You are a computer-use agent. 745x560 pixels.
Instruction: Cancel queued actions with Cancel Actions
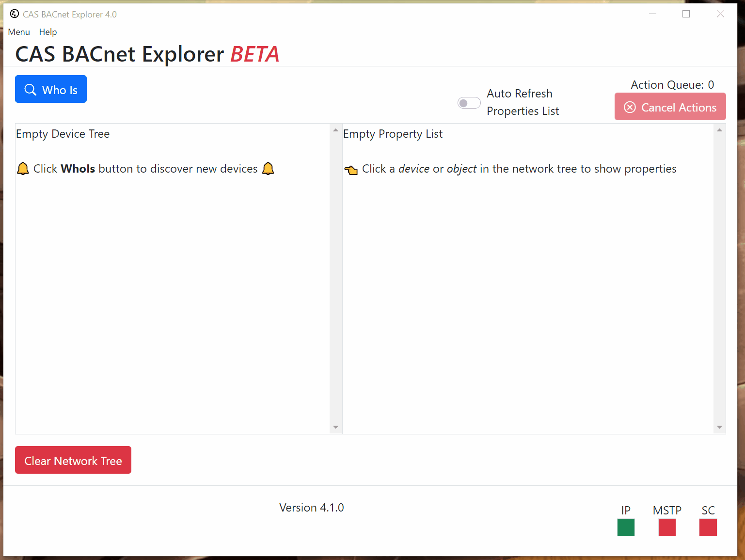coord(670,107)
